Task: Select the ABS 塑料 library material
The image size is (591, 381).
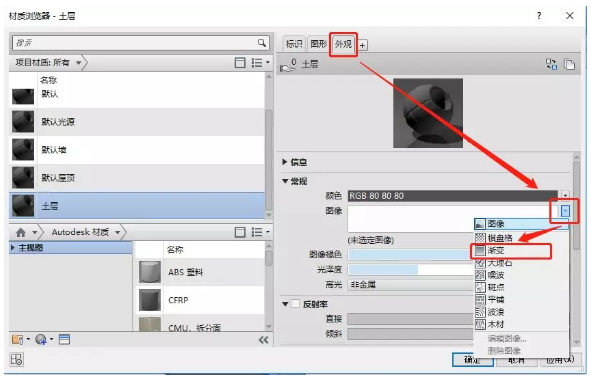Action: (x=199, y=272)
